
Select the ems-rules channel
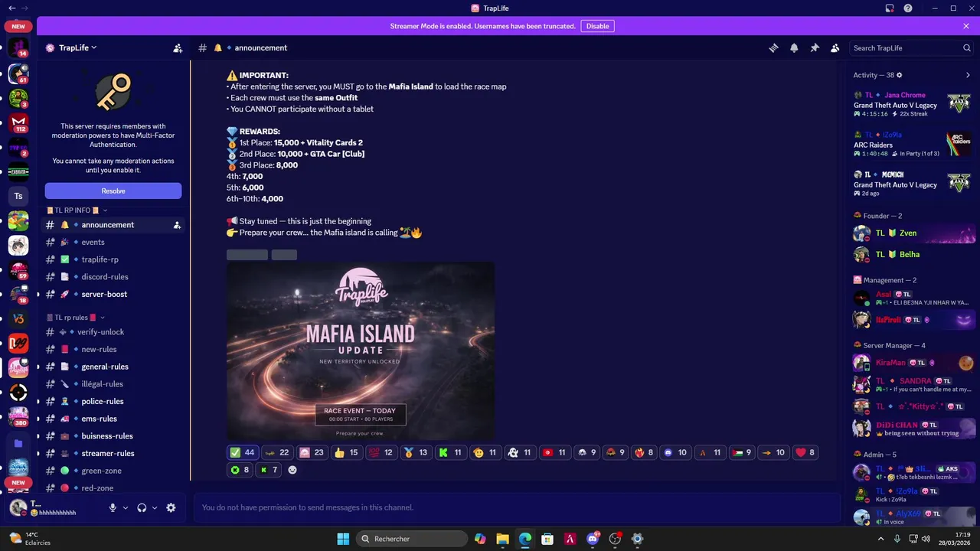(x=113, y=419)
